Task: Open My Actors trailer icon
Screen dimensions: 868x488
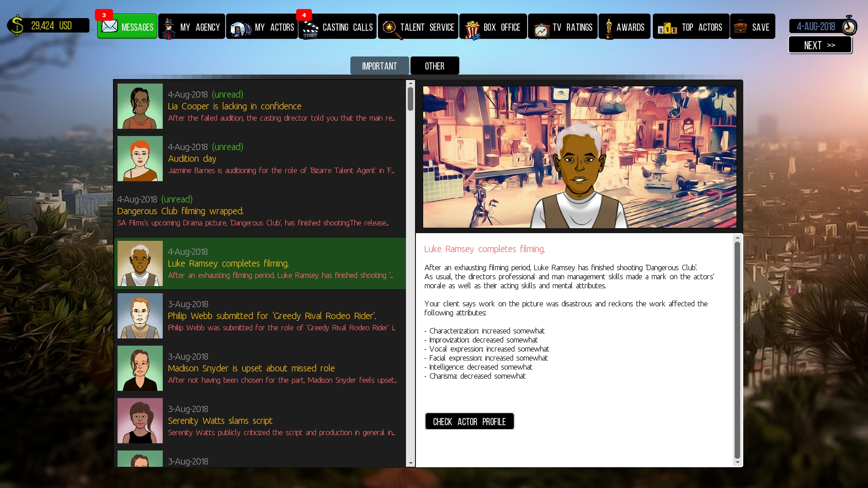Action: 240,28
